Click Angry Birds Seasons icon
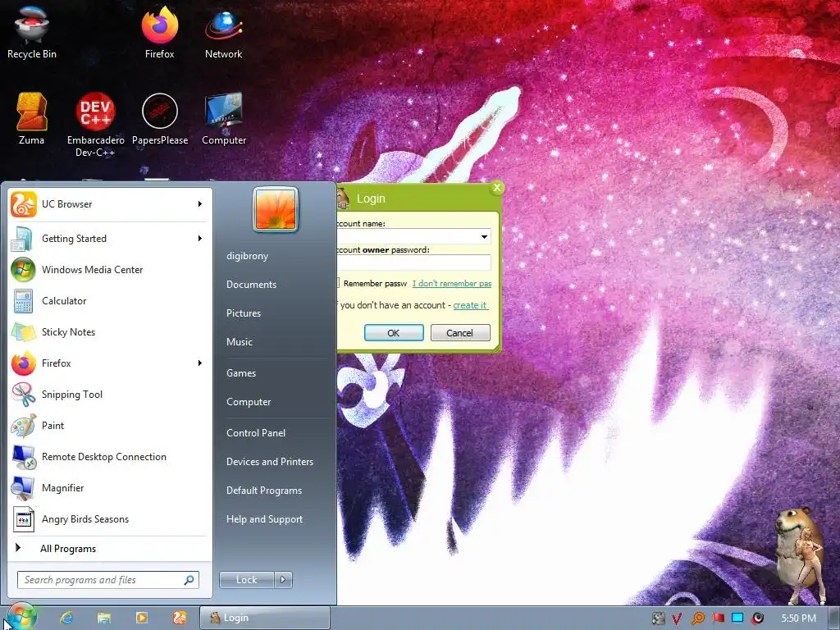The width and height of the screenshot is (840, 630). [x=24, y=519]
